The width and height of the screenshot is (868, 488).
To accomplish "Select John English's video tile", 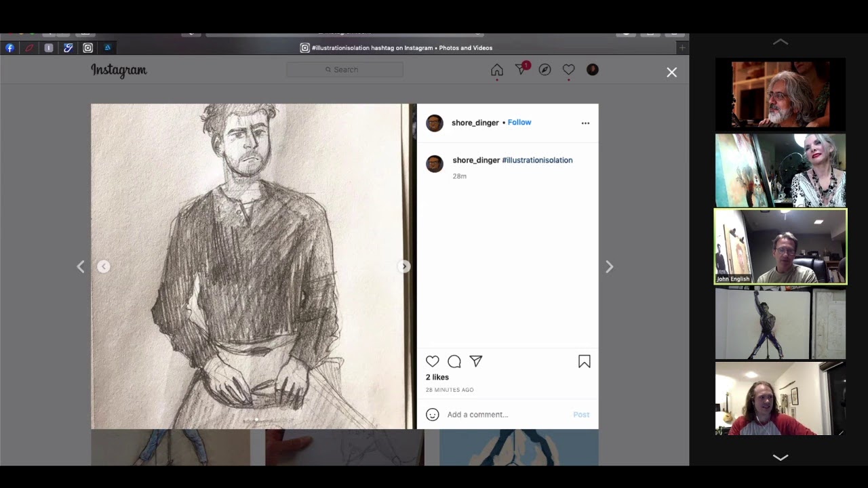I will click(781, 246).
